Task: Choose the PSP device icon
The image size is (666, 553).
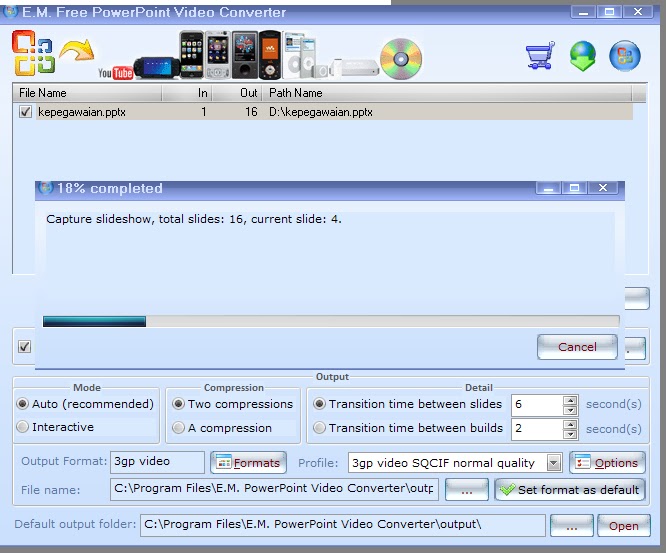Action: (156, 67)
